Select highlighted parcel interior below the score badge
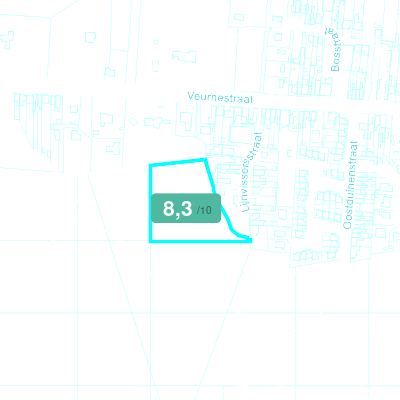400x400 pixels. point(188,231)
